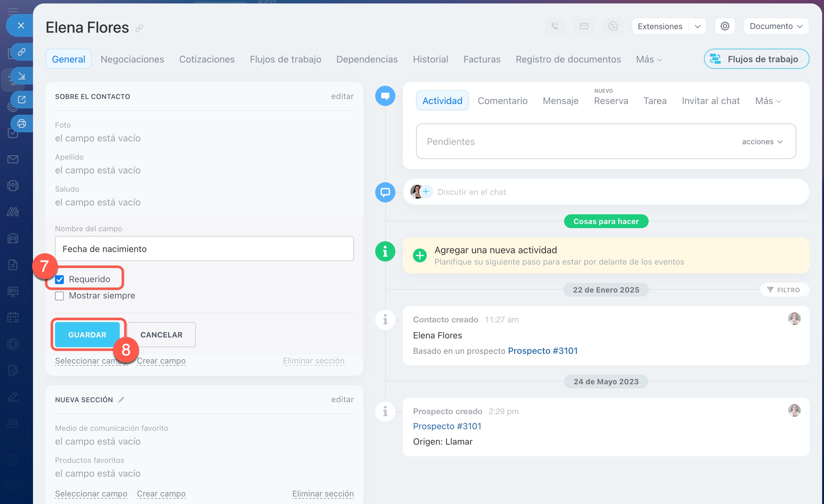824x504 pixels.
Task: Click the phone call icon in header
Action: pos(555,26)
